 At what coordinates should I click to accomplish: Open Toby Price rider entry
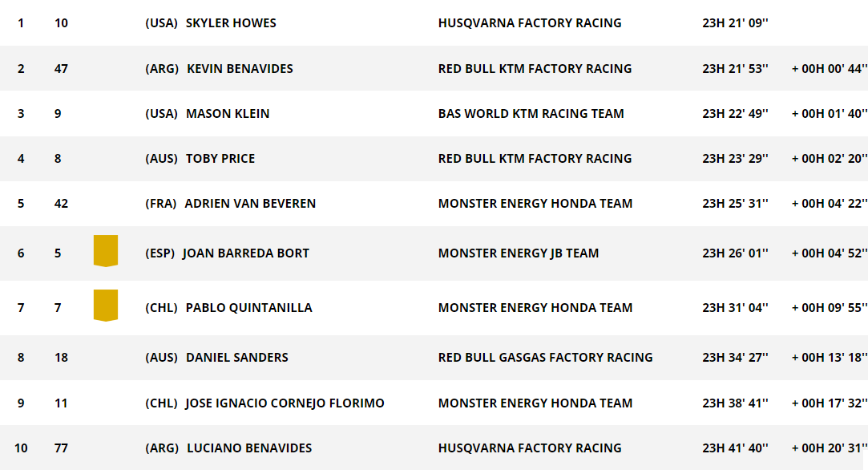click(x=220, y=159)
